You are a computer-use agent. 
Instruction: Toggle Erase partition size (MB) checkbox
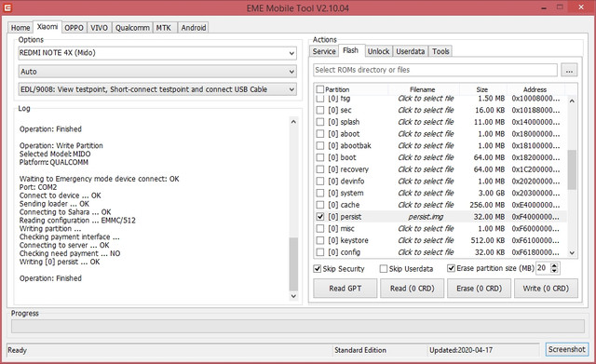click(451, 268)
